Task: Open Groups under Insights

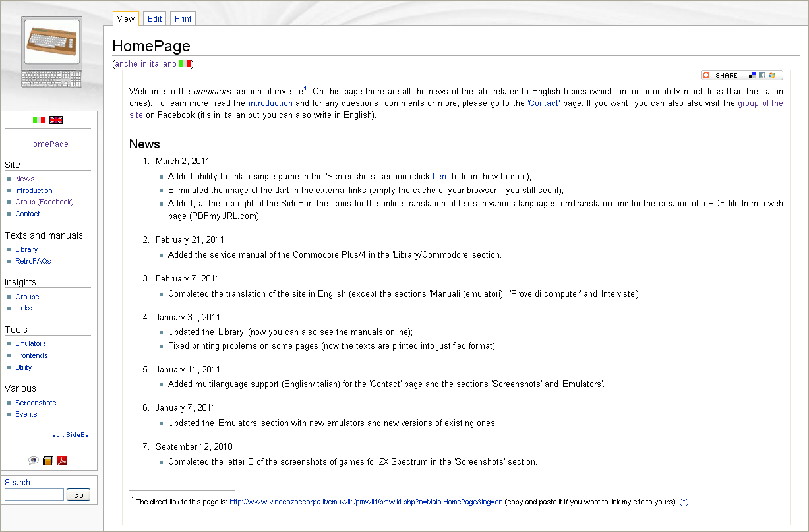Action: [27, 297]
